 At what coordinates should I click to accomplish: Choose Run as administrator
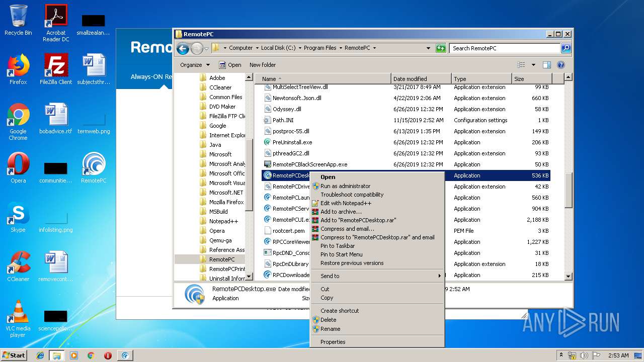tap(377, 186)
